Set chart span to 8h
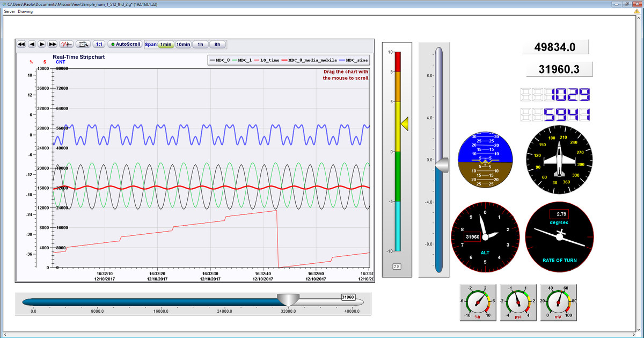Viewport: 644px width, 338px height. pyautogui.click(x=217, y=45)
